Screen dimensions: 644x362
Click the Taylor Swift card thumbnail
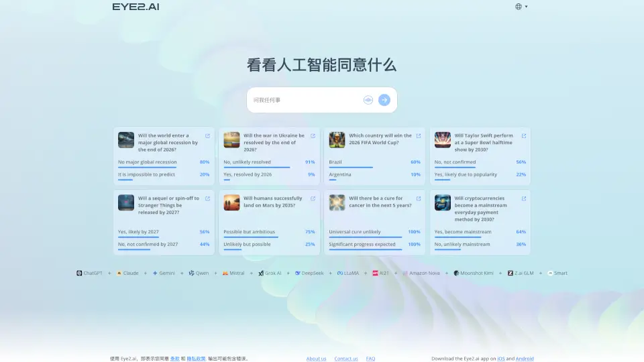[x=442, y=140]
